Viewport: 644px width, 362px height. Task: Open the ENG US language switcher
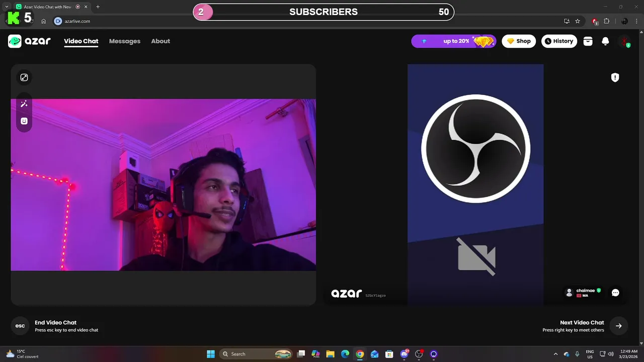point(590,354)
